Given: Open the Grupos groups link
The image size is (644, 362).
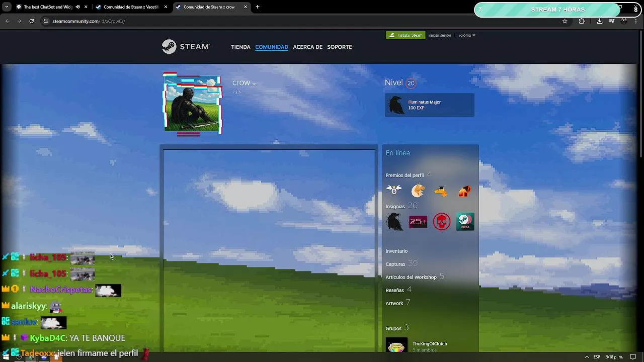Looking at the screenshot, I should [393, 328].
